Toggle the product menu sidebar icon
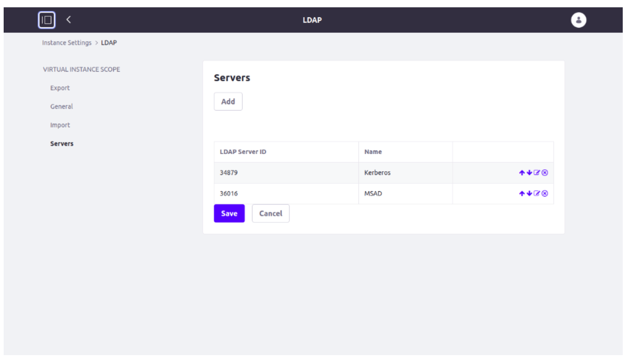 (x=46, y=20)
